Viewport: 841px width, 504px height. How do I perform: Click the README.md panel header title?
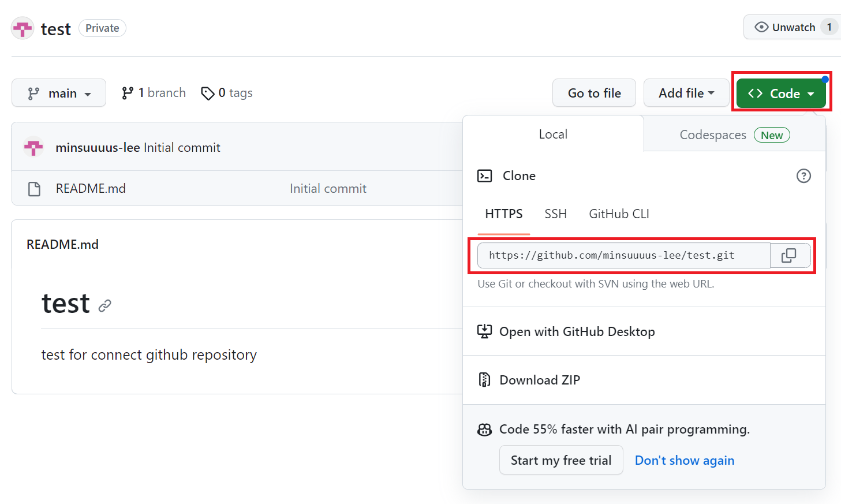[x=62, y=244]
